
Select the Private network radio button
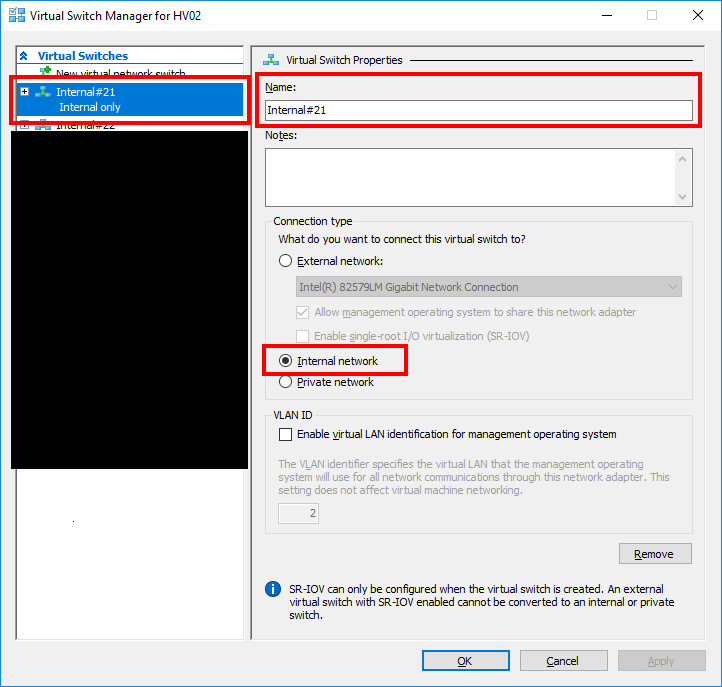click(x=285, y=382)
